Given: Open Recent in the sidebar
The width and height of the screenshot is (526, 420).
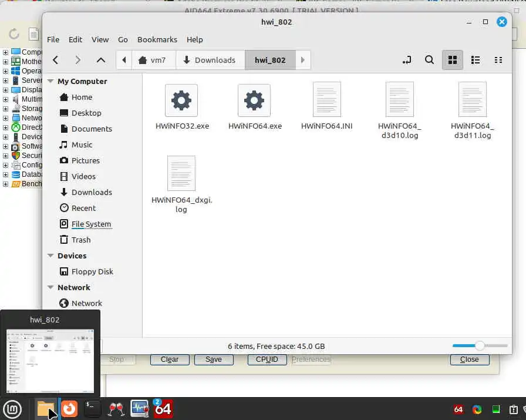Looking at the screenshot, I should coord(83,208).
